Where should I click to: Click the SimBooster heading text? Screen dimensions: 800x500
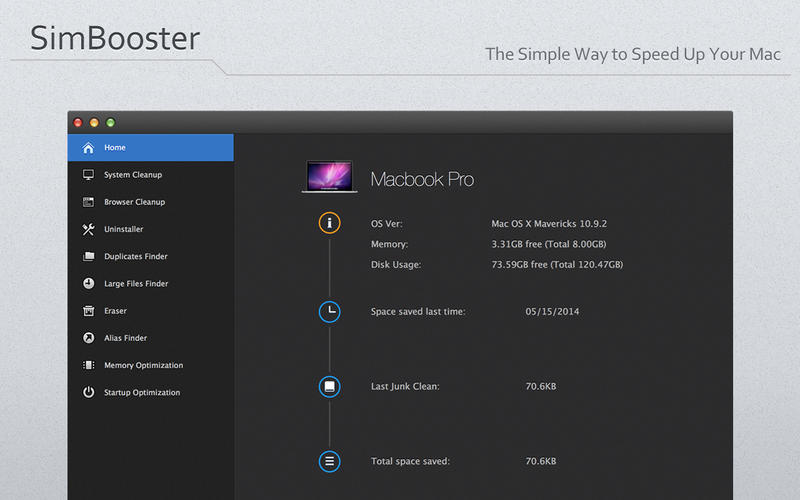pyautogui.click(x=115, y=38)
